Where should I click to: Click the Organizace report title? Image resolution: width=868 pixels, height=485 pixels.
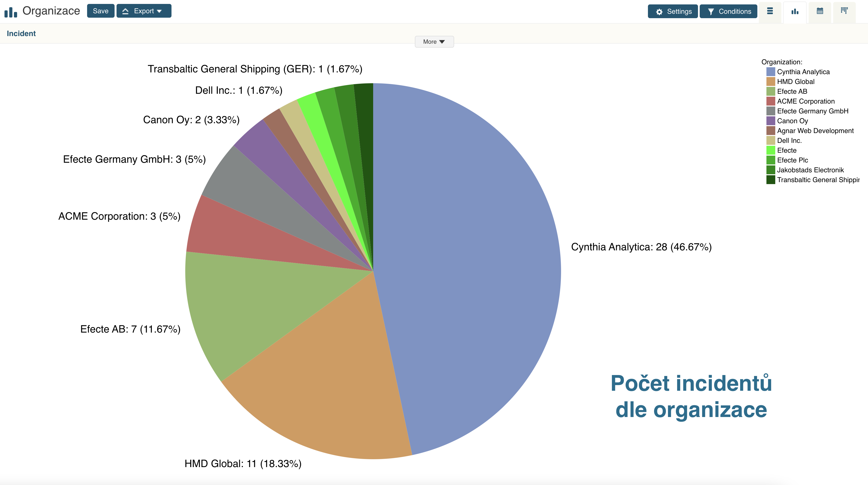[x=51, y=11]
